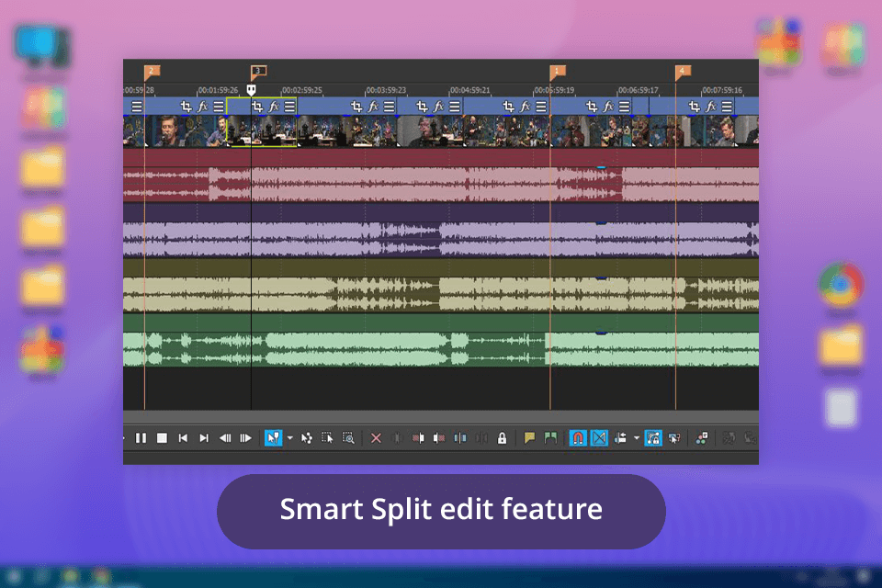Open Pan/Crop on clip under 00:07:59:16
Image resolution: width=882 pixels, height=588 pixels.
tap(695, 107)
